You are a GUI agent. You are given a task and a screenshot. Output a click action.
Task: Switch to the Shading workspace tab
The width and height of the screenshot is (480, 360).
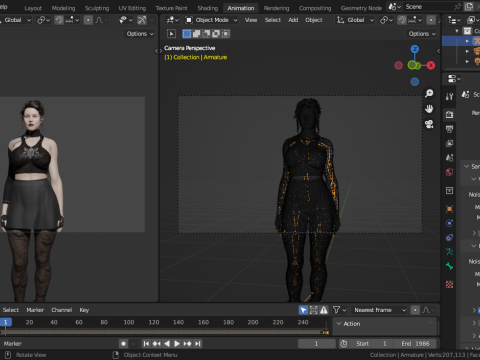point(207,8)
